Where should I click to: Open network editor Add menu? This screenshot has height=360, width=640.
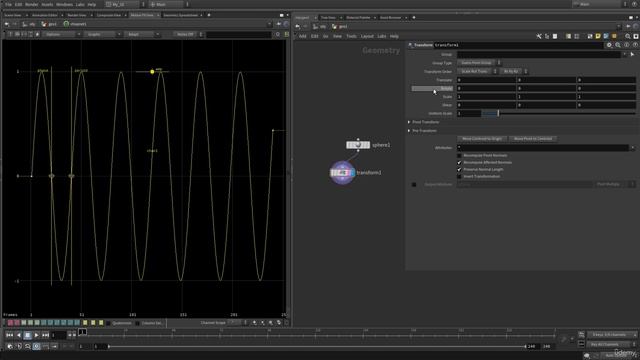coord(302,36)
